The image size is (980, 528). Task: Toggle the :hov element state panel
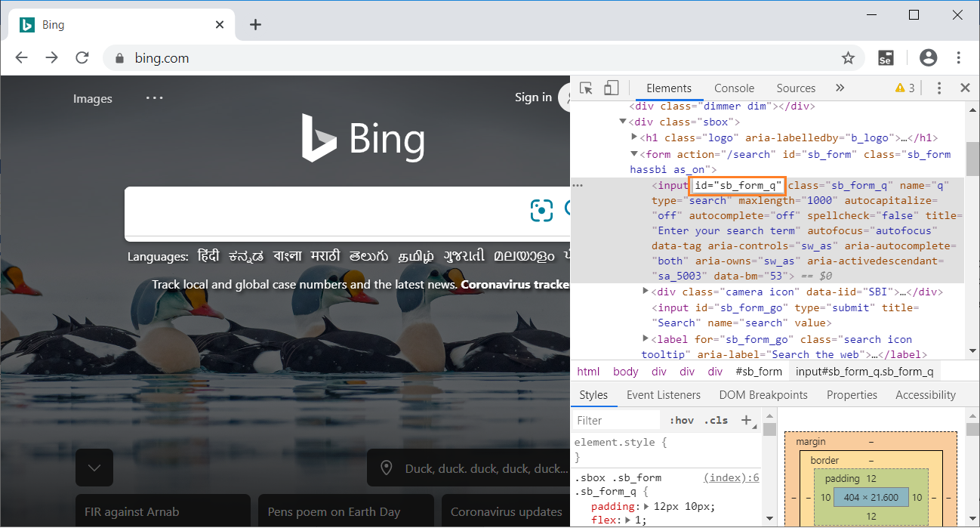tap(682, 421)
